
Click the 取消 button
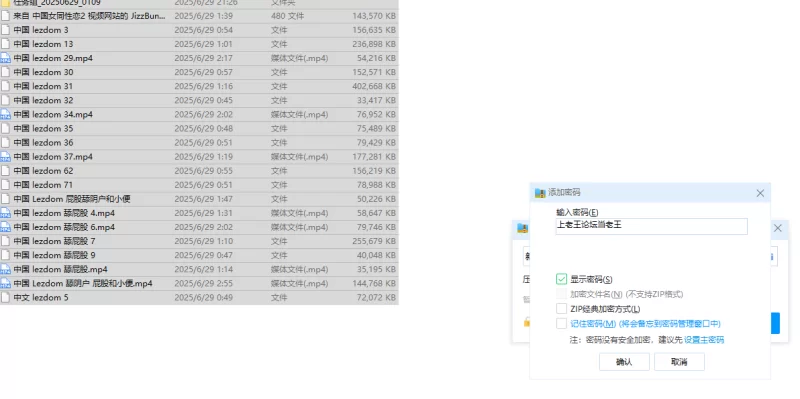pyautogui.click(x=679, y=362)
